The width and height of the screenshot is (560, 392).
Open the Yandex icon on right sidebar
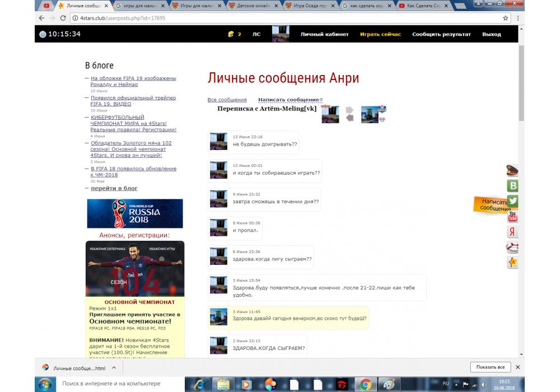(x=512, y=232)
